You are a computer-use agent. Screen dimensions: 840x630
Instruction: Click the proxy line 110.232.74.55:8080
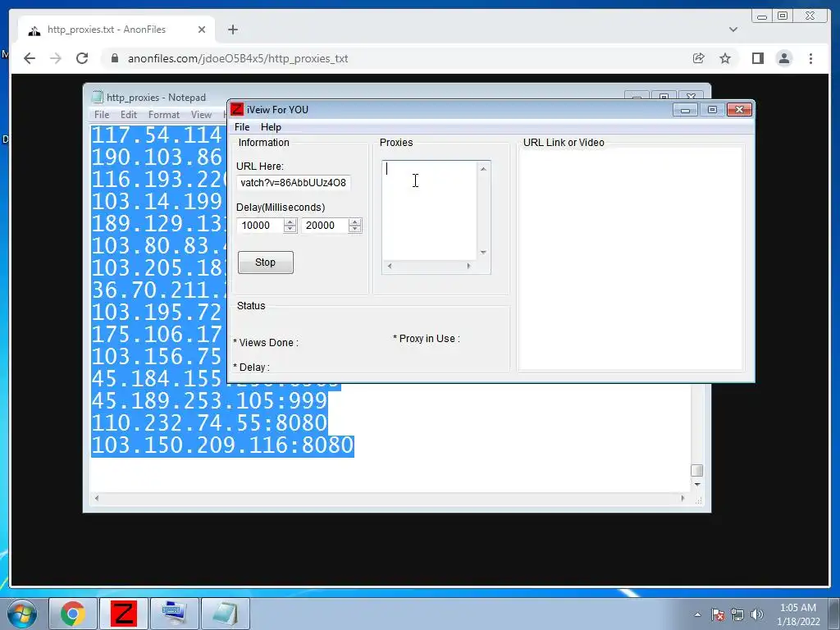(209, 423)
